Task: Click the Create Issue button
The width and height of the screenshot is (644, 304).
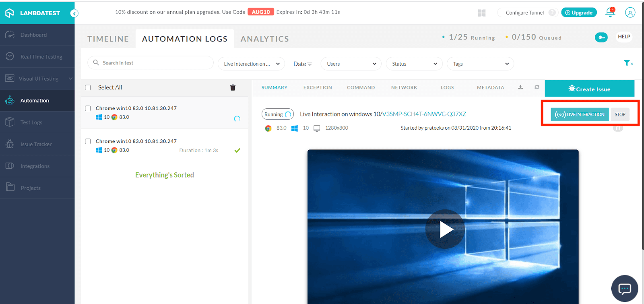Action: point(589,89)
